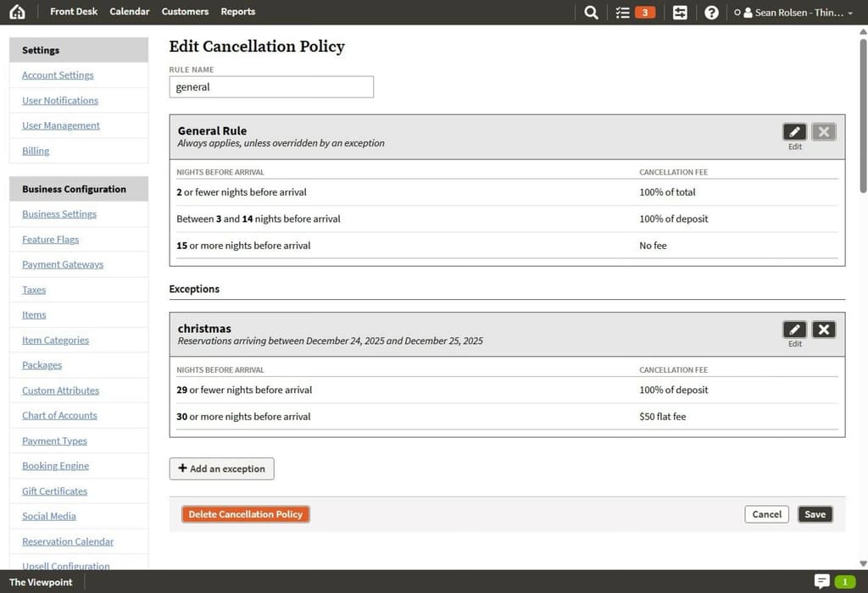The width and height of the screenshot is (868, 593).
Task: Open the Front Desk menu item
Action: click(74, 11)
